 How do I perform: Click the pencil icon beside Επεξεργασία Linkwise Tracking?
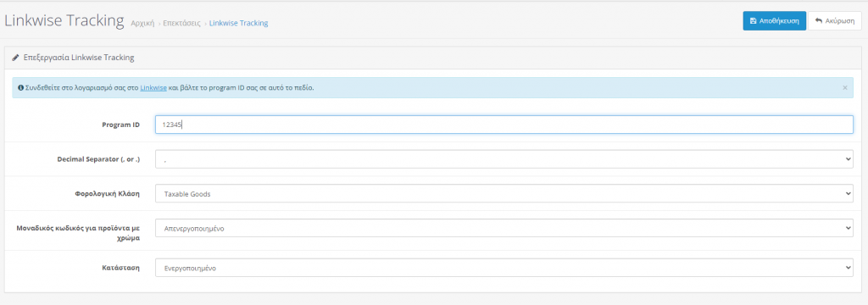pyautogui.click(x=15, y=58)
